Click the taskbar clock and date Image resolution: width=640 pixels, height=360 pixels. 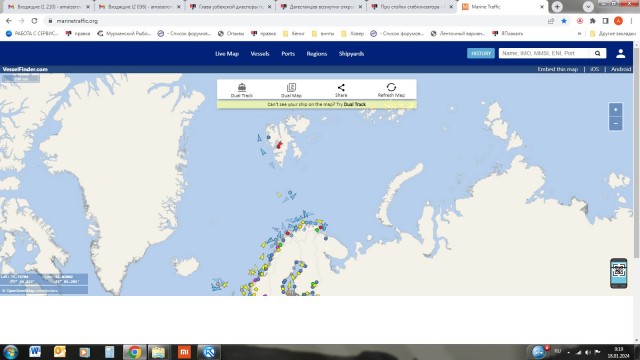tap(618, 352)
